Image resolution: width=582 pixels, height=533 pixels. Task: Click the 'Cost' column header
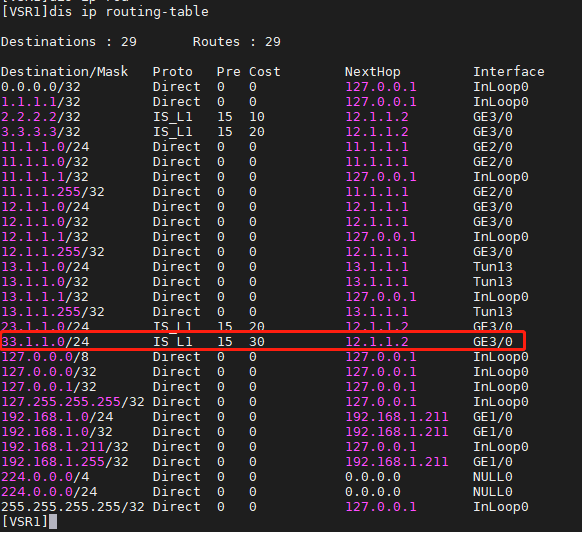pyautogui.click(x=265, y=72)
